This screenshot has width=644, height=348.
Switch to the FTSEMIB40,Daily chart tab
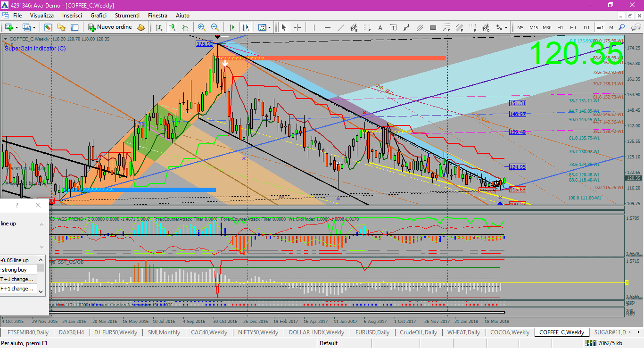tap(27, 332)
